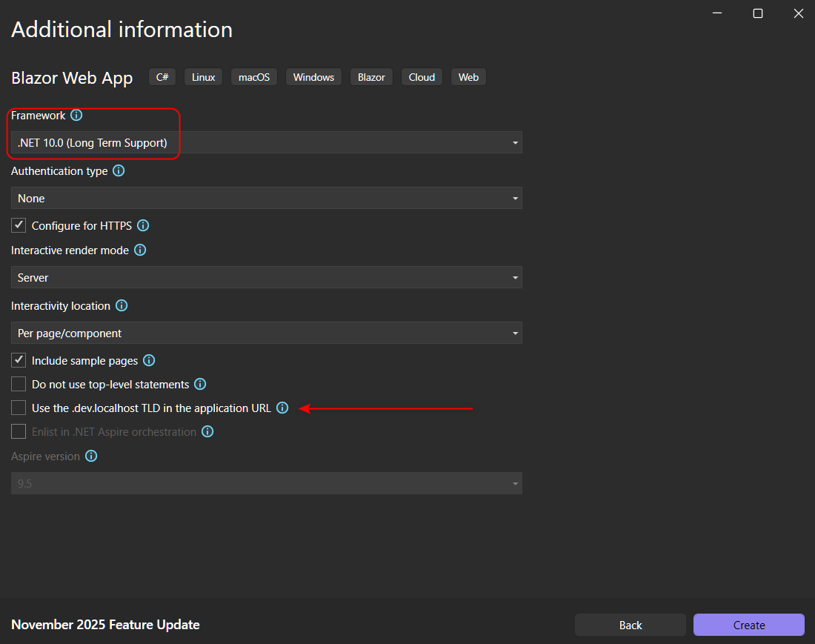Enable Do not use top-level statements
Image resolution: width=815 pixels, height=644 pixels.
coord(19,385)
